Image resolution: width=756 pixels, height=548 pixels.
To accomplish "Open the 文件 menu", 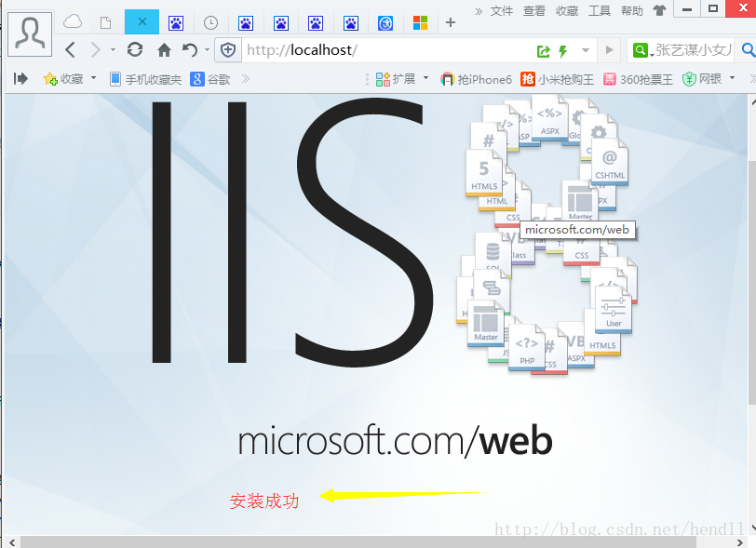I will [x=502, y=10].
